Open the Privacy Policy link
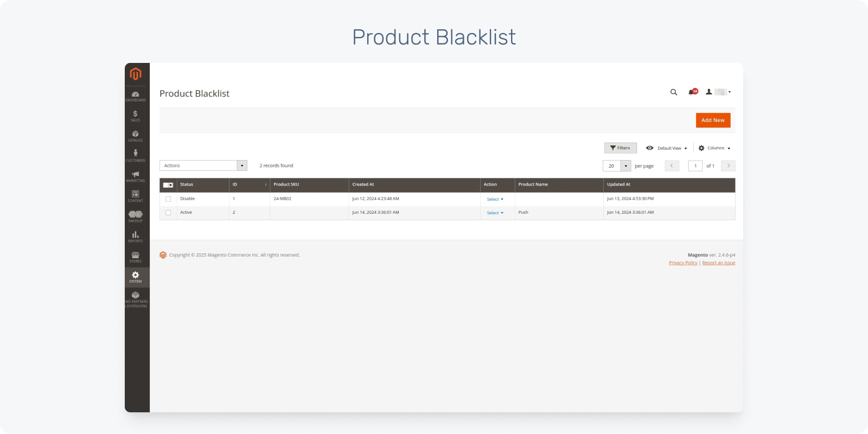This screenshot has height=434, width=868. click(683, 263)
